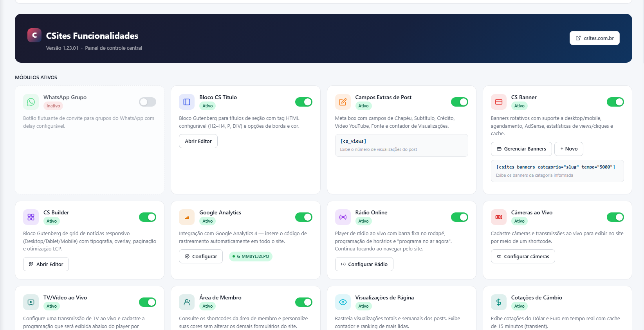Toggle the CS Builder module off

148,217
